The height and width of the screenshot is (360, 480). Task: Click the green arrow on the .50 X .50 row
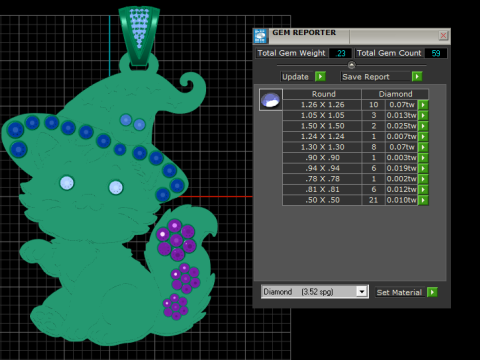point(423,200)
